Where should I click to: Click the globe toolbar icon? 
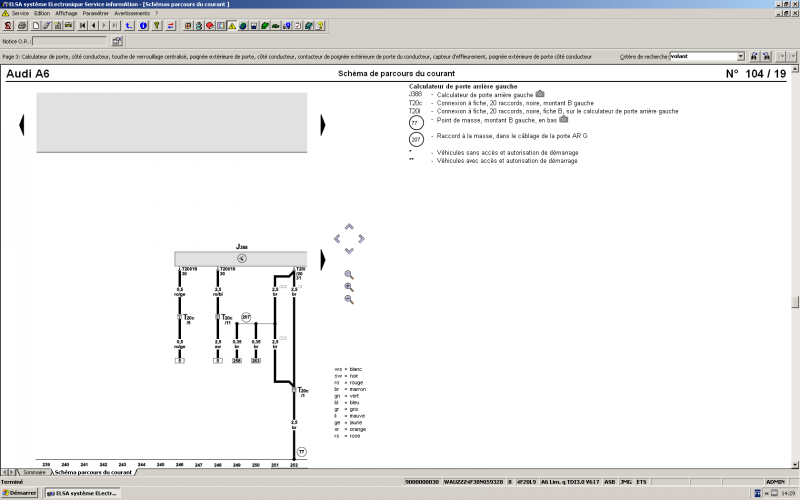(243, 26)
